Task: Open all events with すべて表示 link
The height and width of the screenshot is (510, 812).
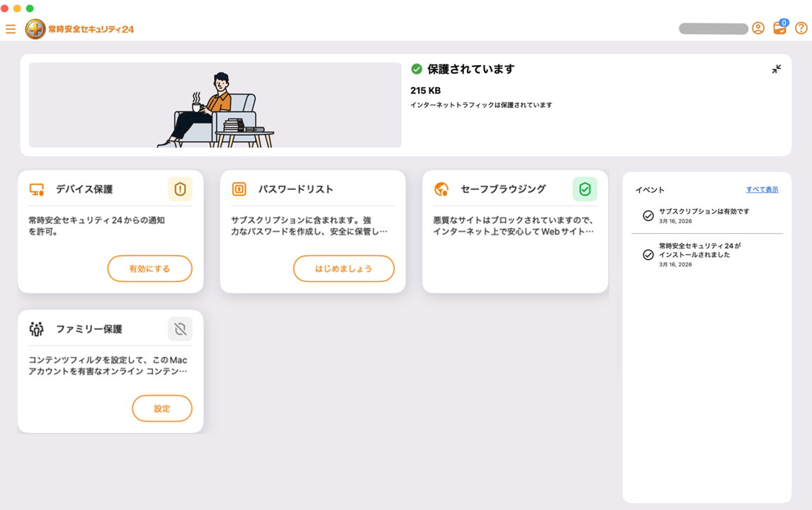Action: [763, 189]
